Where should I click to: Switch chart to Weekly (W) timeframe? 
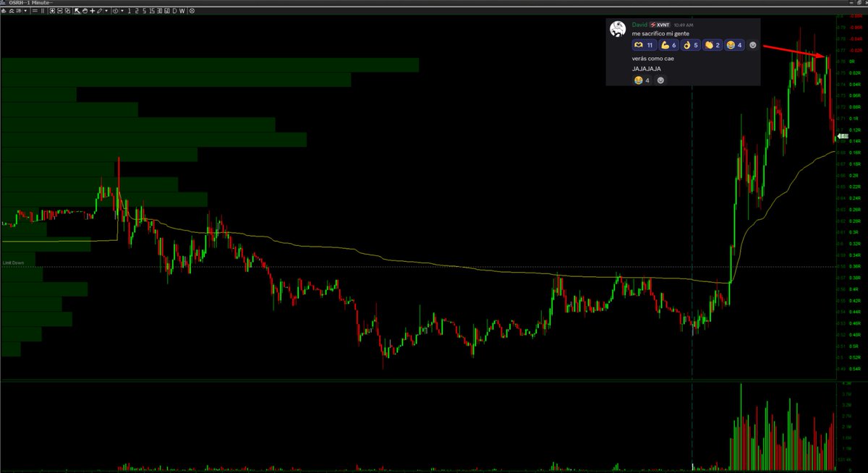(x=182, y=11)
